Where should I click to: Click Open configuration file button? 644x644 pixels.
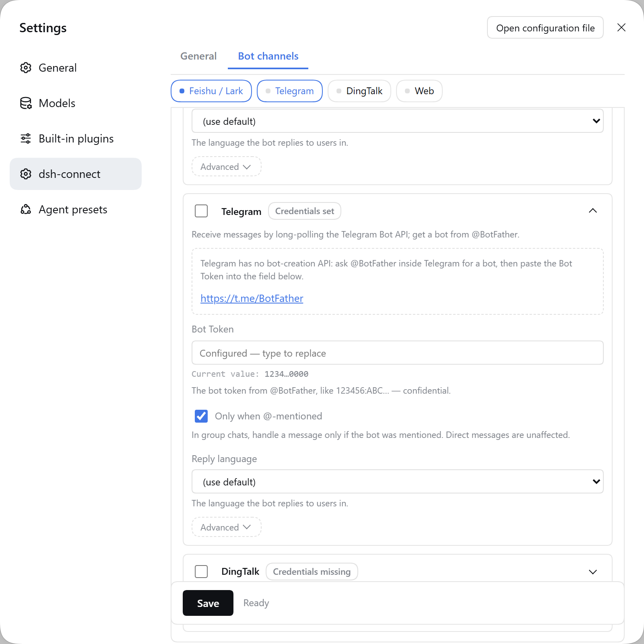545,27
